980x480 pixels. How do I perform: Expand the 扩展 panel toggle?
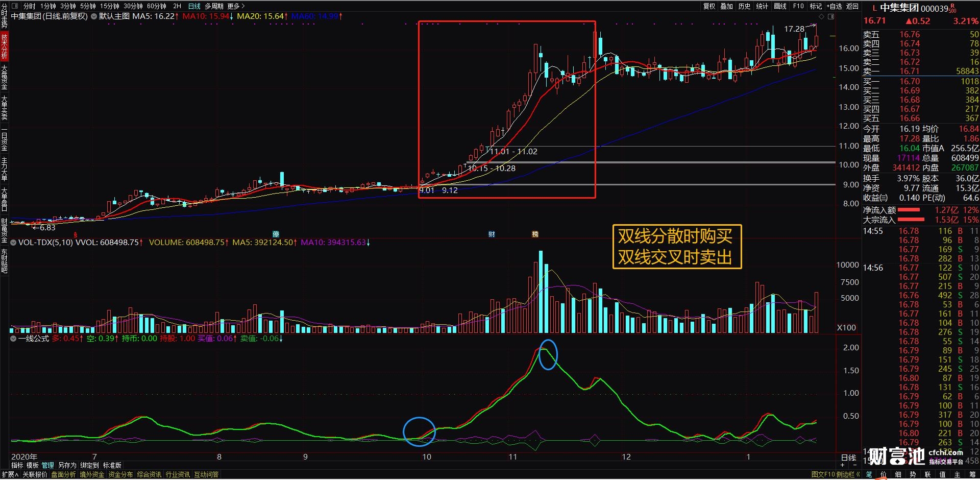click(x=9, y=474)
